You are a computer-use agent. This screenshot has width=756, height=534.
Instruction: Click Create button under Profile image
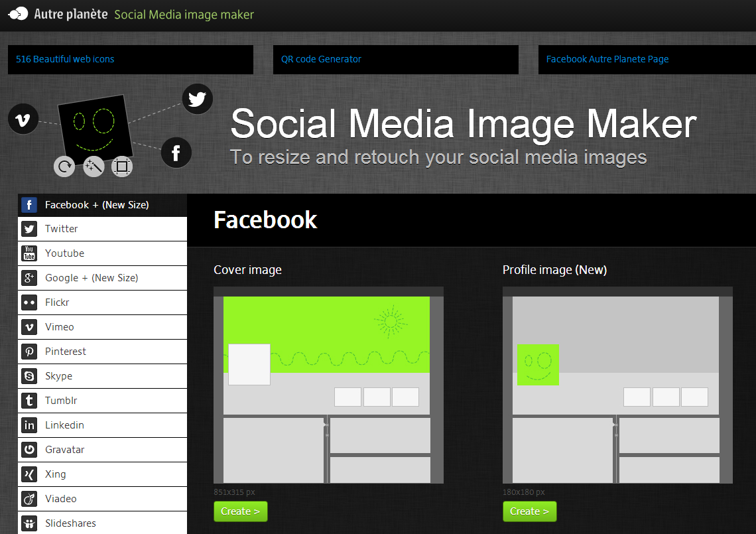coord(529,511)
